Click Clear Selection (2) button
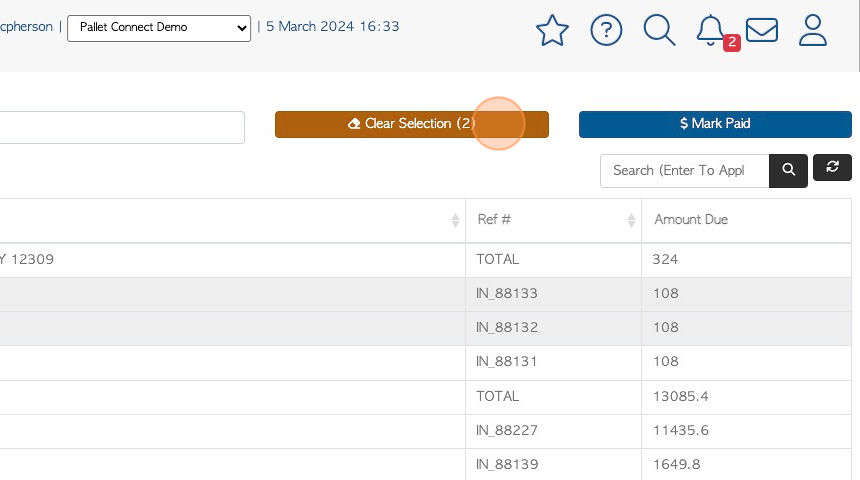The width and height of the screenshot is (860, 480). (x=412, y=125)
